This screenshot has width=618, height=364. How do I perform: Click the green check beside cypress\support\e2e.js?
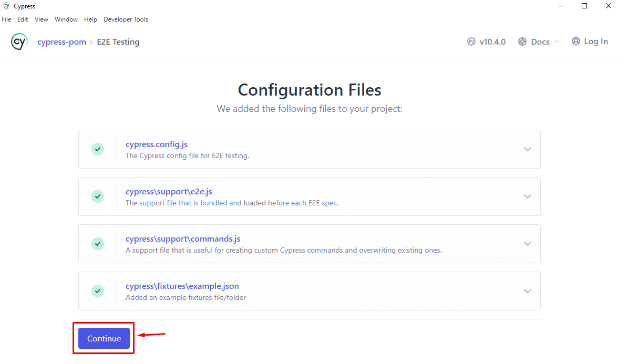click(x=98, y=196)
